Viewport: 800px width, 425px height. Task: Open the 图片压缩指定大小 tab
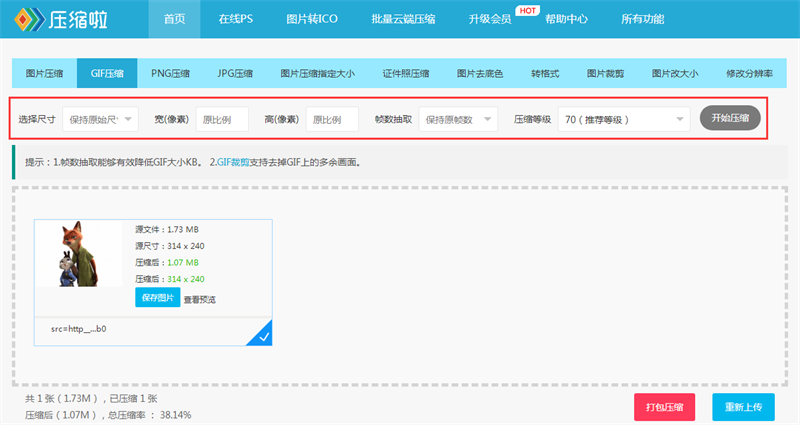pos(317,73)
